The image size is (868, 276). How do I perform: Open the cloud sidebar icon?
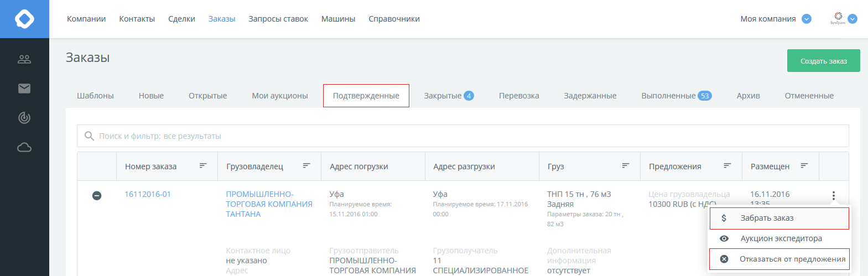coord(24,147)
